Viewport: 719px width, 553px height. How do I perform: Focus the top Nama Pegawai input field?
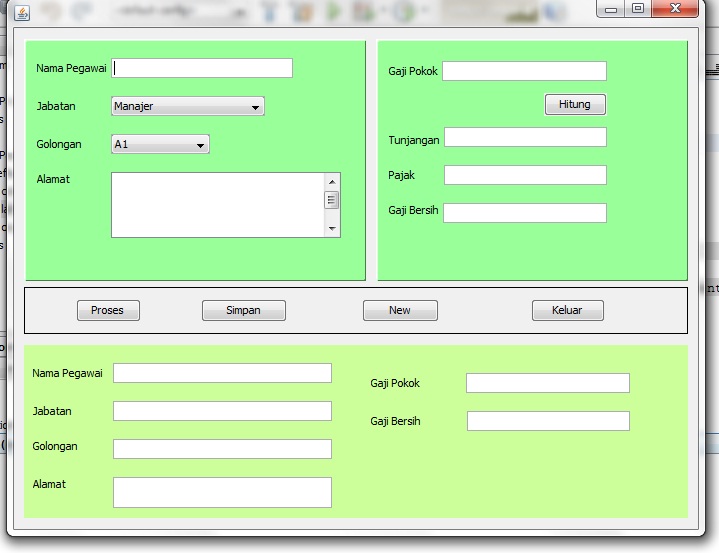[202, 68]
